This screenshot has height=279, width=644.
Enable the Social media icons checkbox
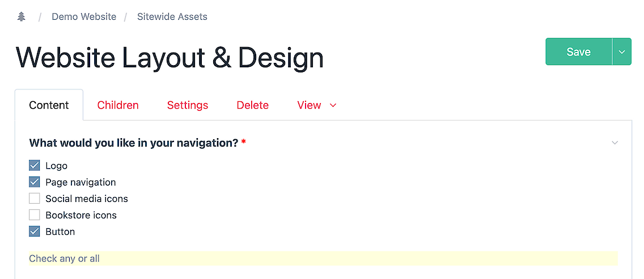pyautogui.click(x=35, y=199)
